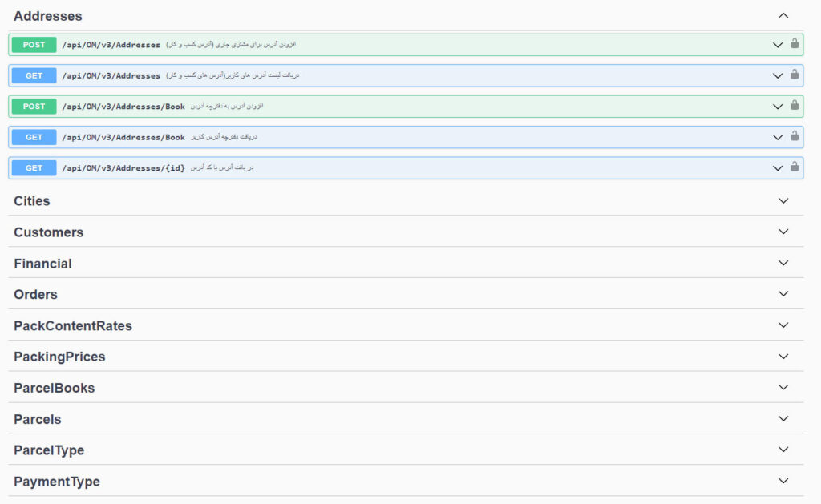
Task: Click the padlock on GET /api/OM/v3/Addresses/Book
Action: pyautogui.click(x=794, y=137)
